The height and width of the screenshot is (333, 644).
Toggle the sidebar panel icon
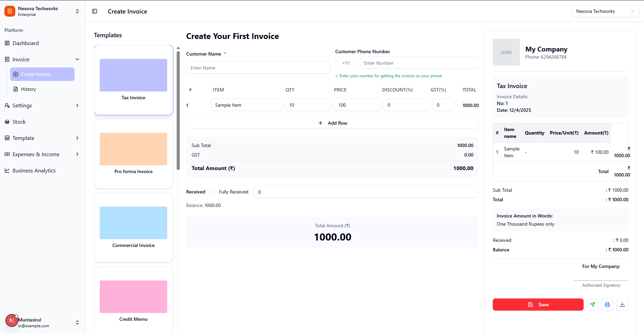click(95, 11)
